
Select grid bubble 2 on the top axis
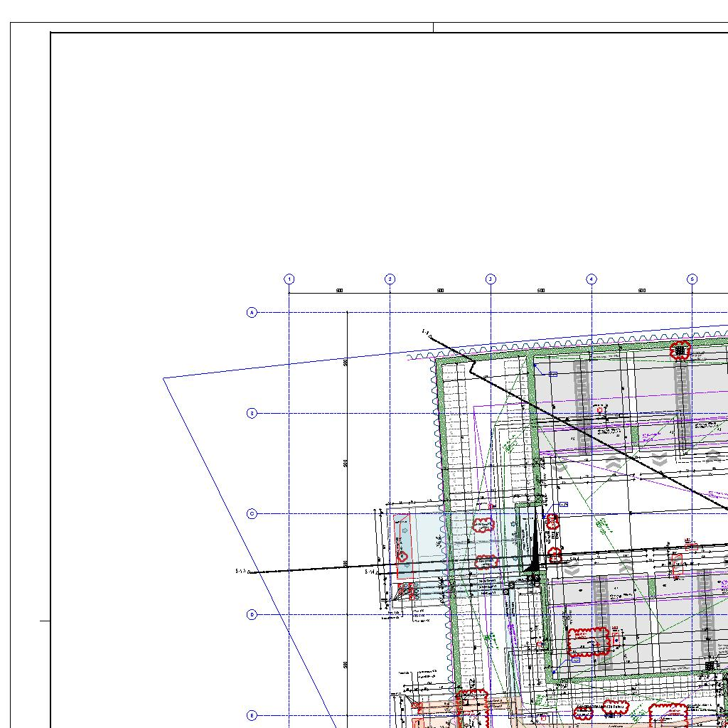pos(390,279)
